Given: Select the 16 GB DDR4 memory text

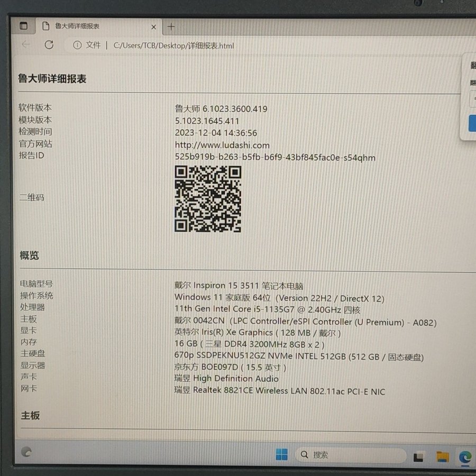Looking at the screenshot, I should coord(249,344).
